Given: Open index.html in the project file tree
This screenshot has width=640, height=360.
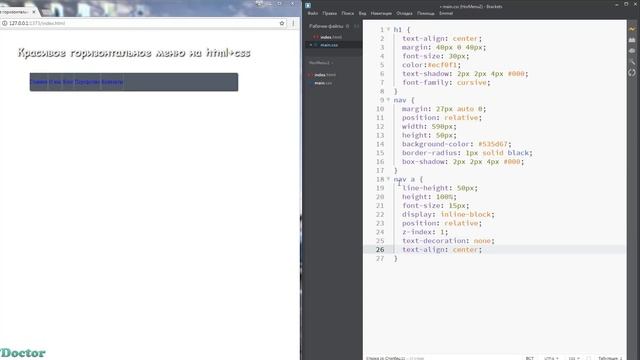Looking at the screenshot, I should 325,75.
